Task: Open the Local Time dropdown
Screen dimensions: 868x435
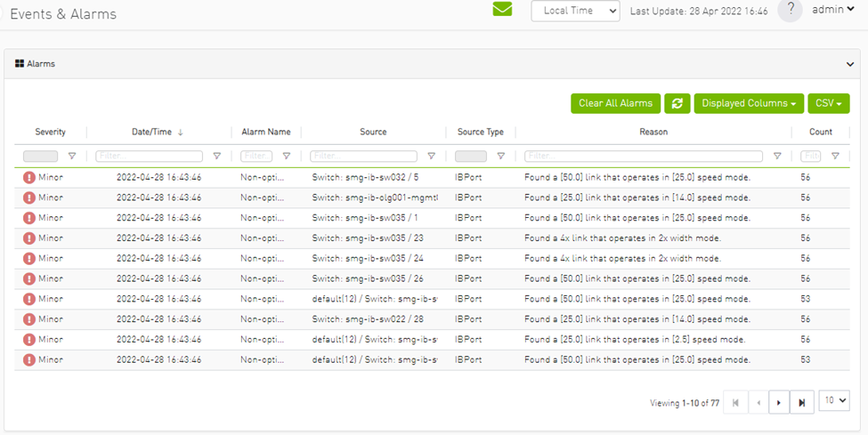Action: [575, 11]
